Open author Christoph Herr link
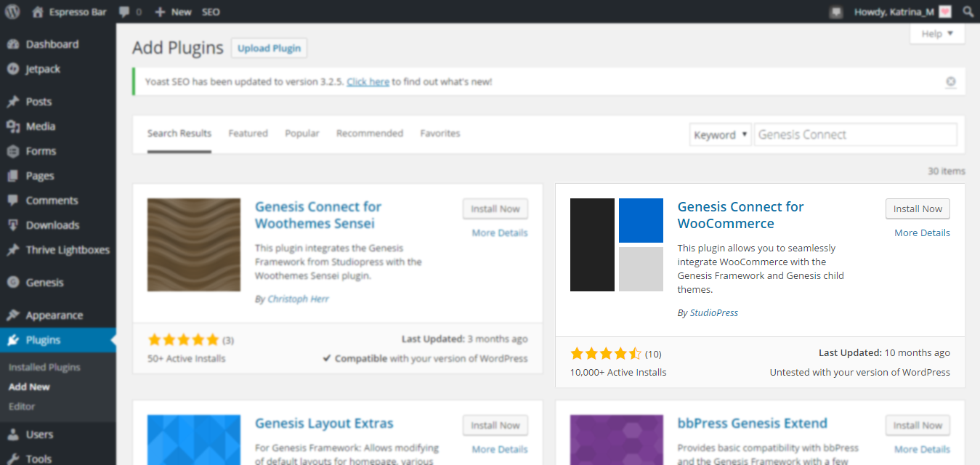 (x=298, y=299)
